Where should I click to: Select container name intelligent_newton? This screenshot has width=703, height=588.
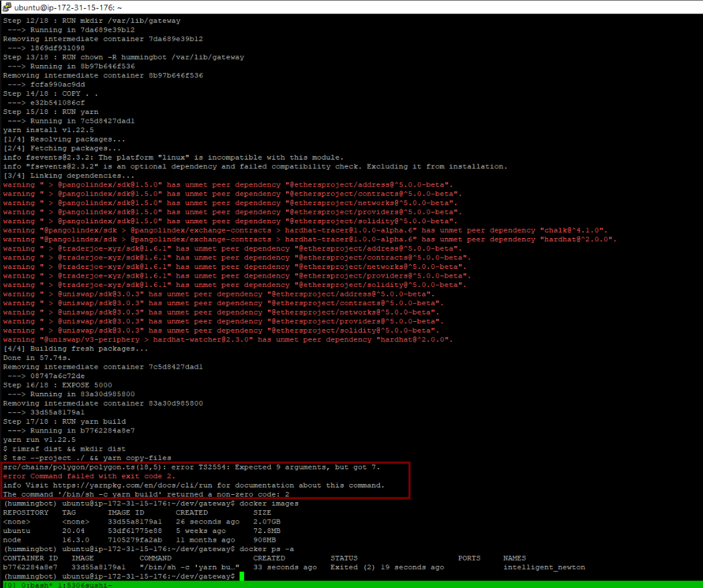[x=544, y=567]
